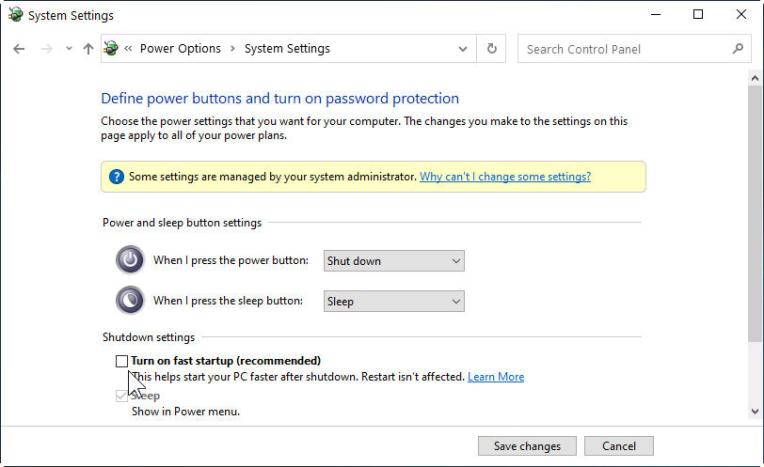764x467 pixels.
Task: Enable Turn on fast startup checkbox
Action: tap(122, 361)
